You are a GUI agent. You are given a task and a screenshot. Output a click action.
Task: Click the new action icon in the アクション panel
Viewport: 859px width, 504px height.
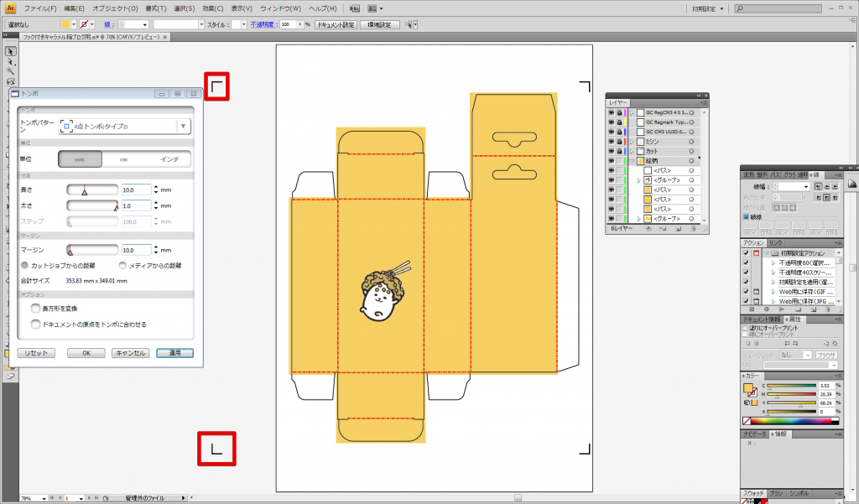(814, 309)
